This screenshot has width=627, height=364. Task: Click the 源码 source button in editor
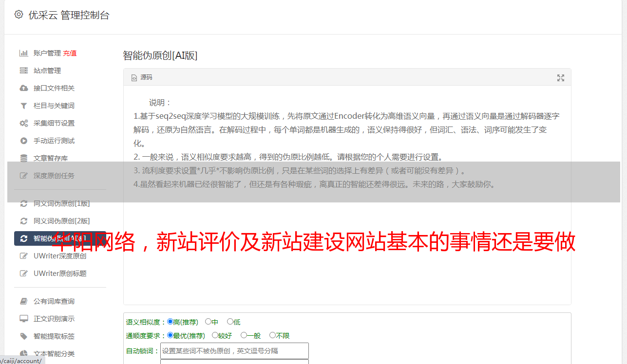point(142,77)
